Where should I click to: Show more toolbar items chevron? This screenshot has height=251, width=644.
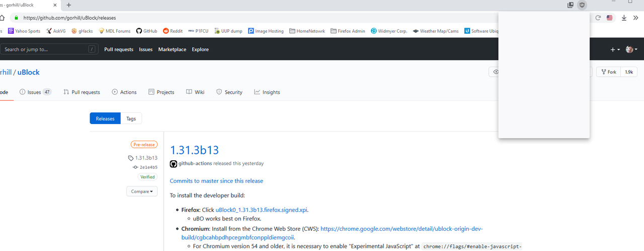coord(635,18)
